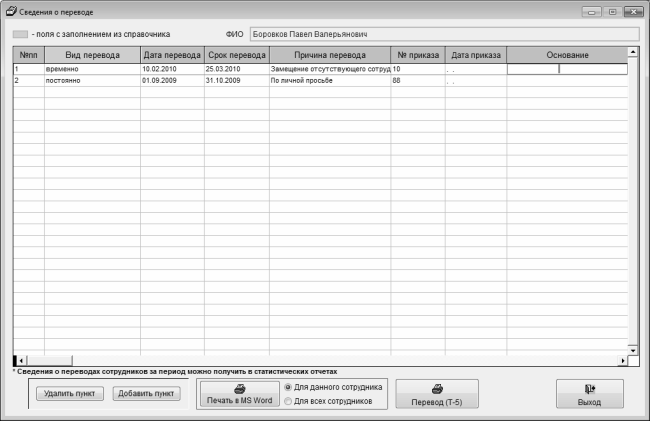650x421 pixels.
Task: Click the horizontal scrollbar thumb
Action: coord(49,361)
